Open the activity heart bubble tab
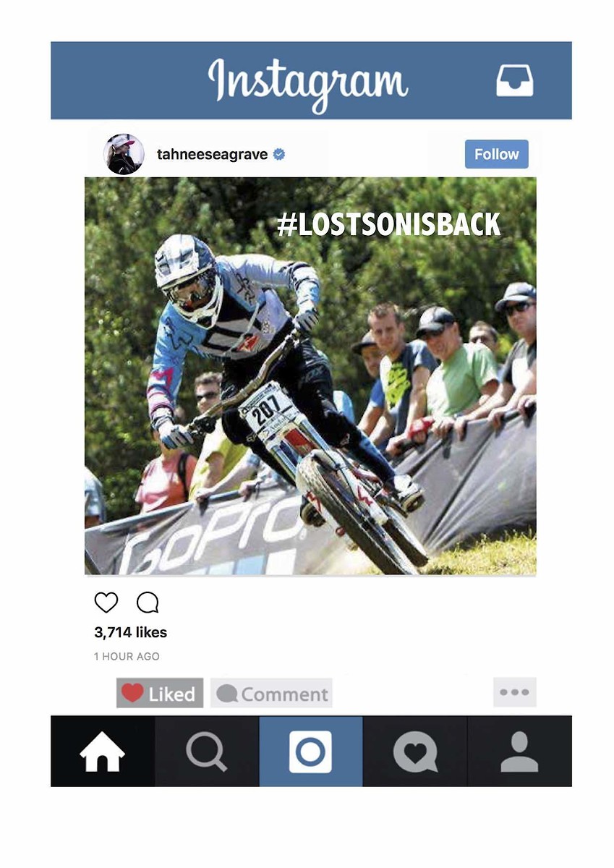The image size is (614, 868). click(415, 752)
